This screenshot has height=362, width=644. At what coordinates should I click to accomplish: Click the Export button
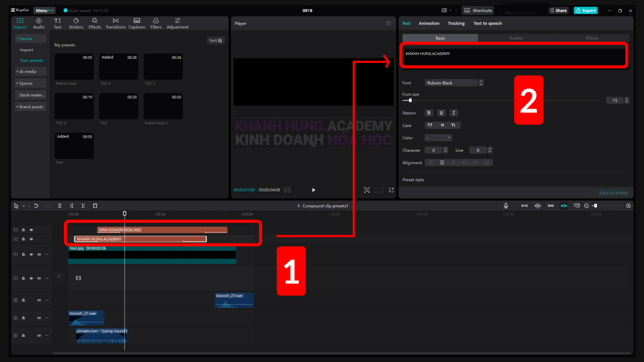[x=586, y=10]
